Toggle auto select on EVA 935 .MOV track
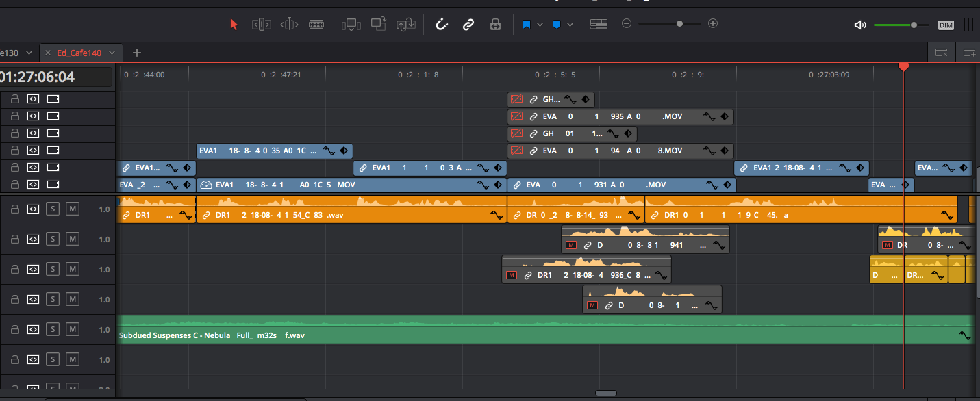980x401 pixels. 33,116
